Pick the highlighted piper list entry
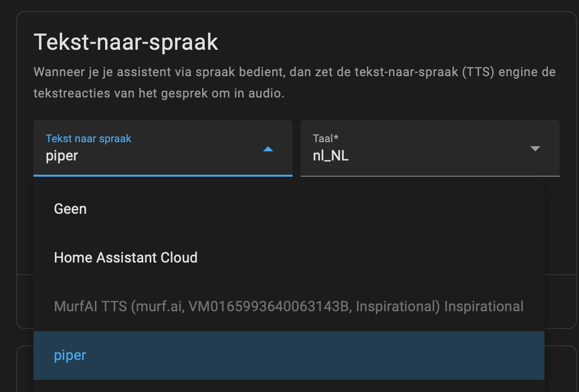This screenshot has height=392, width=579. point(70,355)
